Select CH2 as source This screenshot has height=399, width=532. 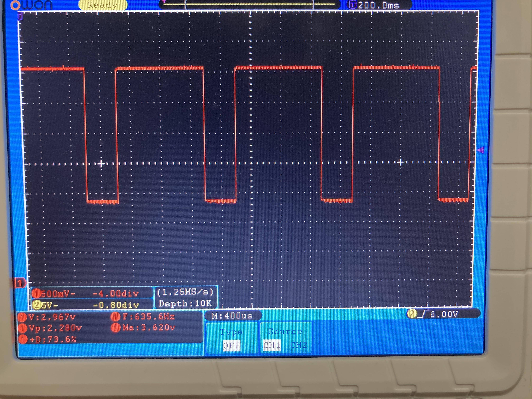[298, 345]
